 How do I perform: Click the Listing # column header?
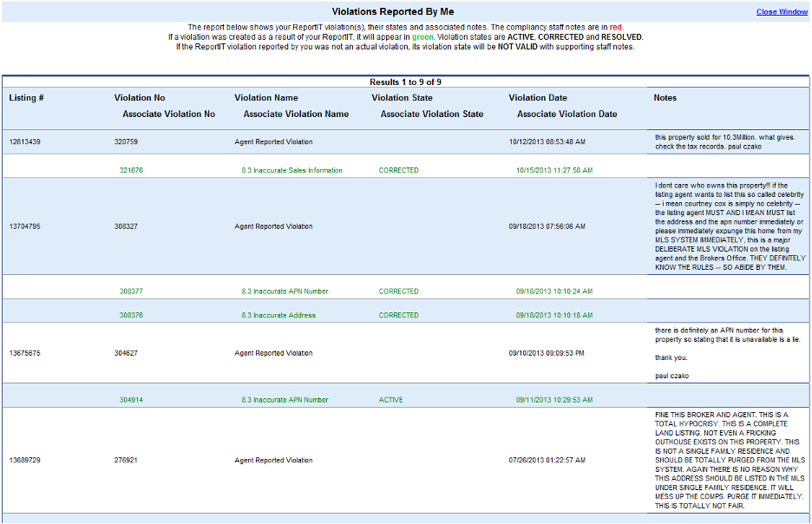pyautogui.click(x=27, y=98)
